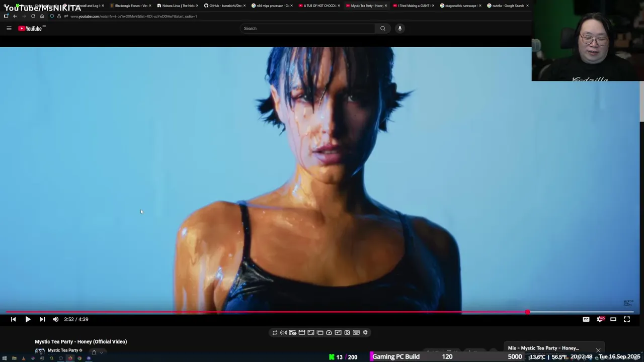Play the paused YouTube video
Viewport: 644px width, 362px height.
click(28, 319)
